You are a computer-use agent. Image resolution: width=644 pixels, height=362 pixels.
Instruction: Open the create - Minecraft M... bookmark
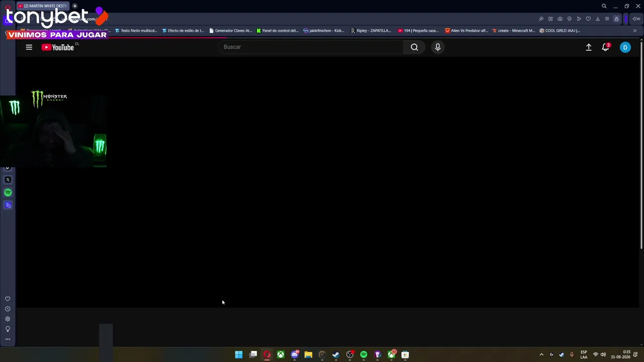click(514, 31)
